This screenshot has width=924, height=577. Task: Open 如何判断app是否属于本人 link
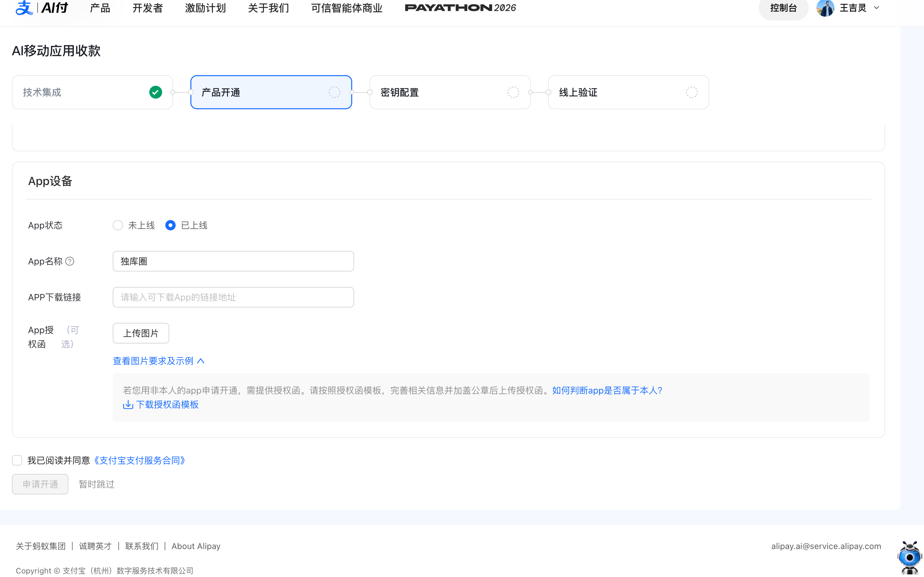pyautogui.click(x=607, y=391)
